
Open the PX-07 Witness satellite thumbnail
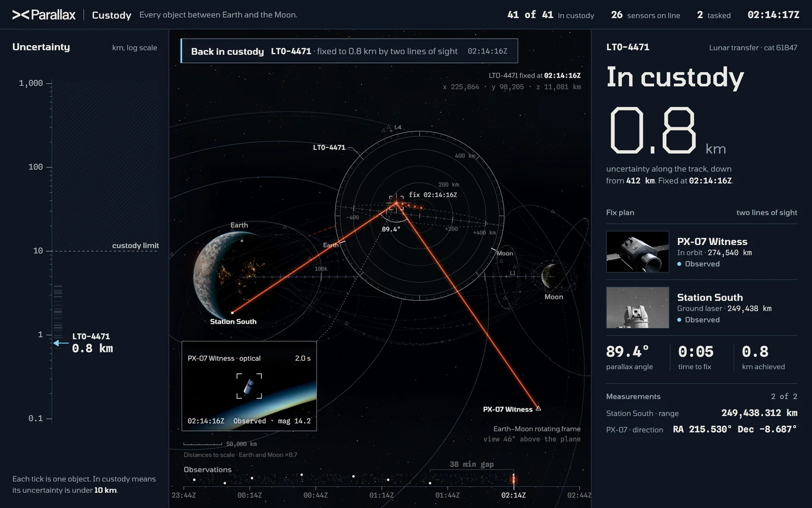(x=637, y=252)
